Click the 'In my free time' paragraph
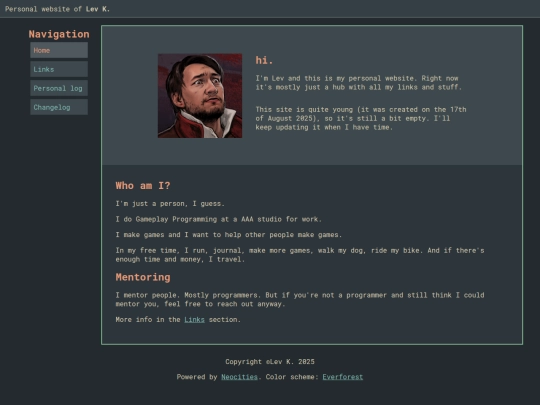Image resolution: width=540 pixels, height=405 pixels. point(300,255)
